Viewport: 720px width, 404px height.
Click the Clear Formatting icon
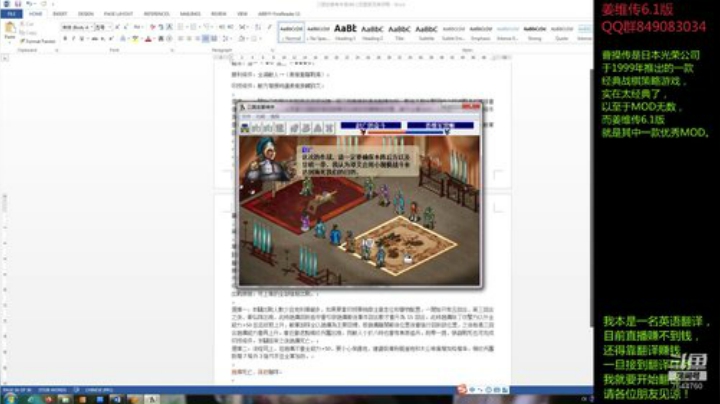(153, 28)
